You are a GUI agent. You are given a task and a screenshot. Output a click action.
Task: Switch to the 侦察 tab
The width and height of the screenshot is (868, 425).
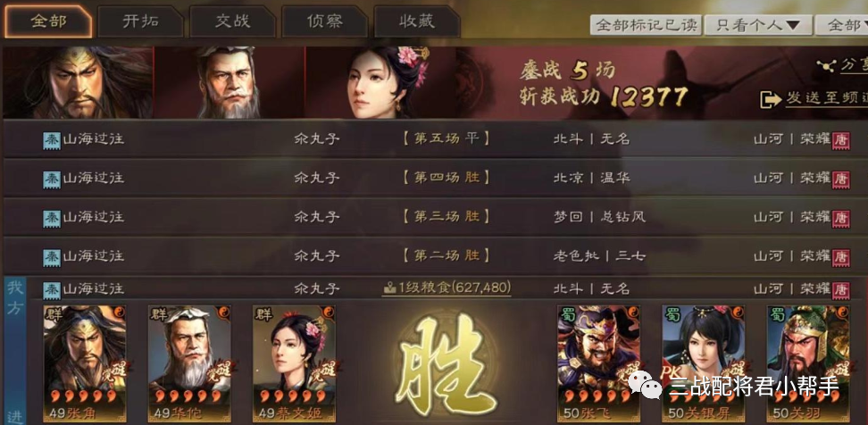[324, 21]
